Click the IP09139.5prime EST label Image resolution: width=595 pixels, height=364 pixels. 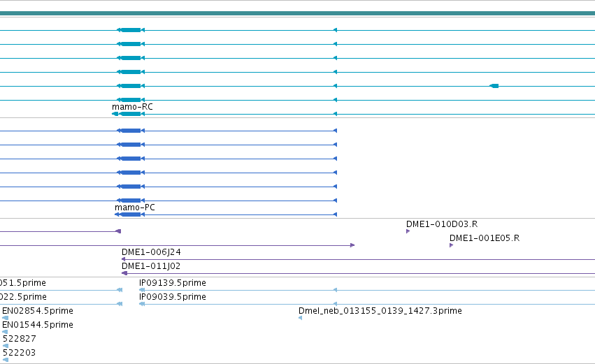pyautogui.click(x=172, y=283)
